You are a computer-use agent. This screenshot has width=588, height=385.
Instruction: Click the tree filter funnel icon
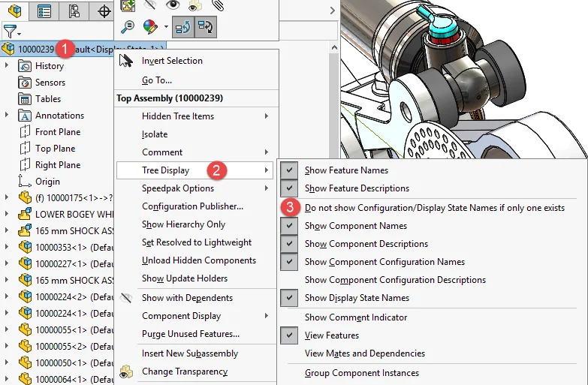(x=10, y=31)
